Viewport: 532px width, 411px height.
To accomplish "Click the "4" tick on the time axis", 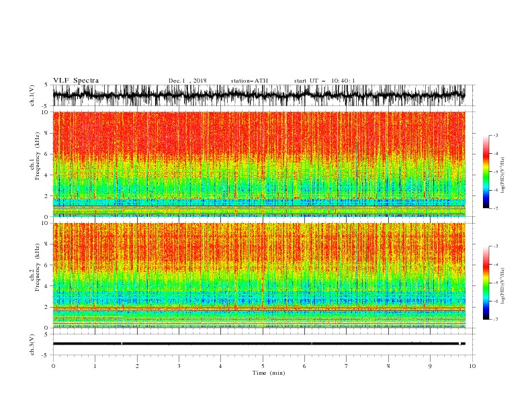I will [220, 366].
